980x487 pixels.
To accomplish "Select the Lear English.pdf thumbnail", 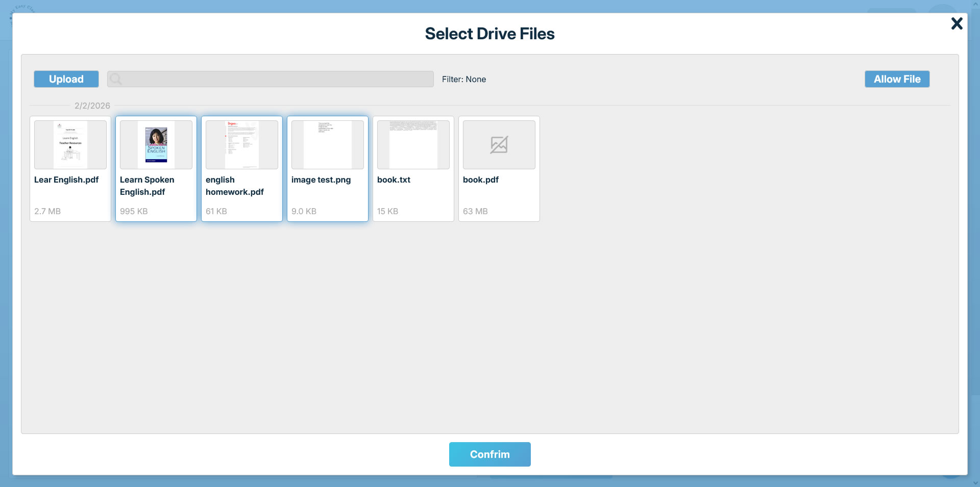I will 70,145.
